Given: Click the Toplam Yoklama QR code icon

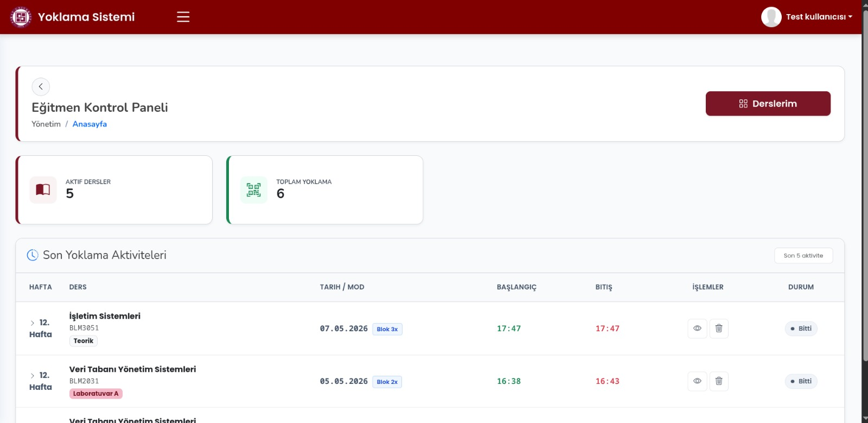Looking at the screenshot, I should 254,190.
